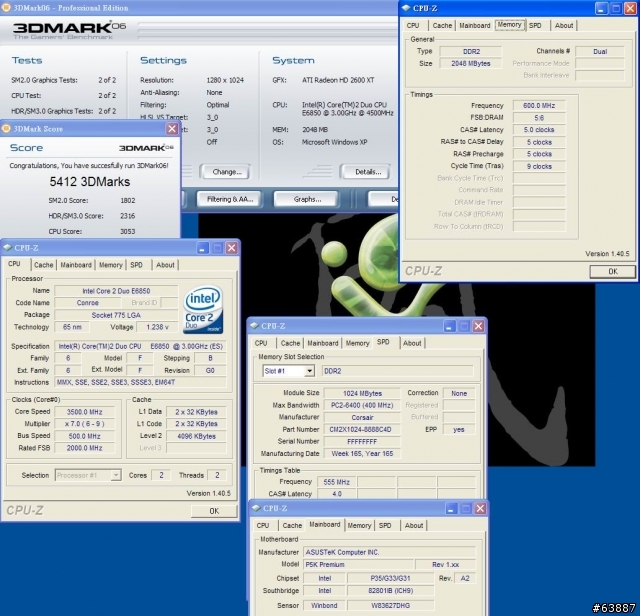640x616 pixels.
Task: Open the Processor #1 selection dropdown
Action: coord(116,475)
